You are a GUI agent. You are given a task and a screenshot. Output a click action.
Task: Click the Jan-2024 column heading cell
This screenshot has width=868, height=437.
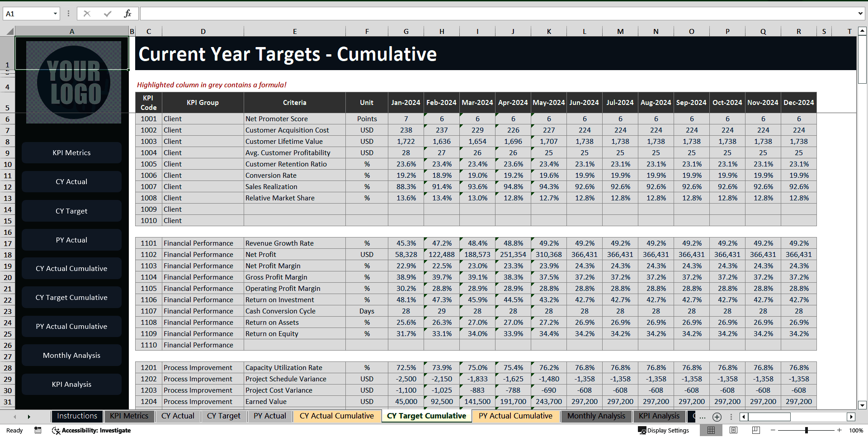pos(406,103)
